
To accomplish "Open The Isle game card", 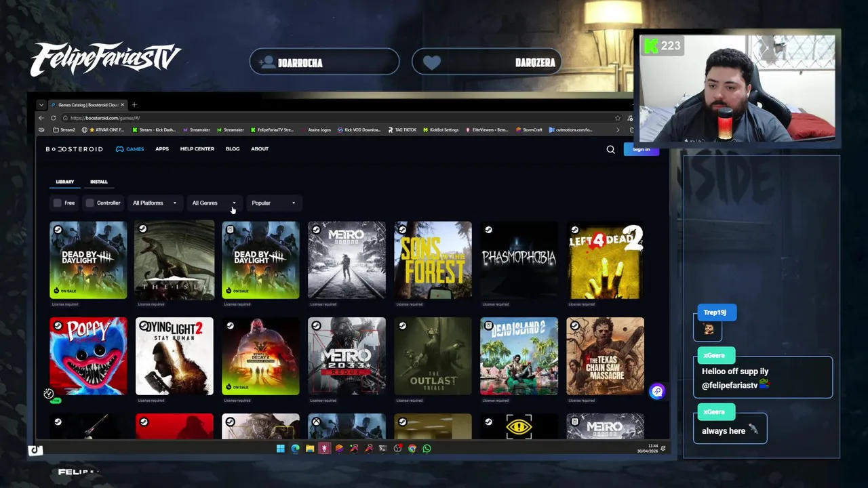I will (x=174, y=260).
